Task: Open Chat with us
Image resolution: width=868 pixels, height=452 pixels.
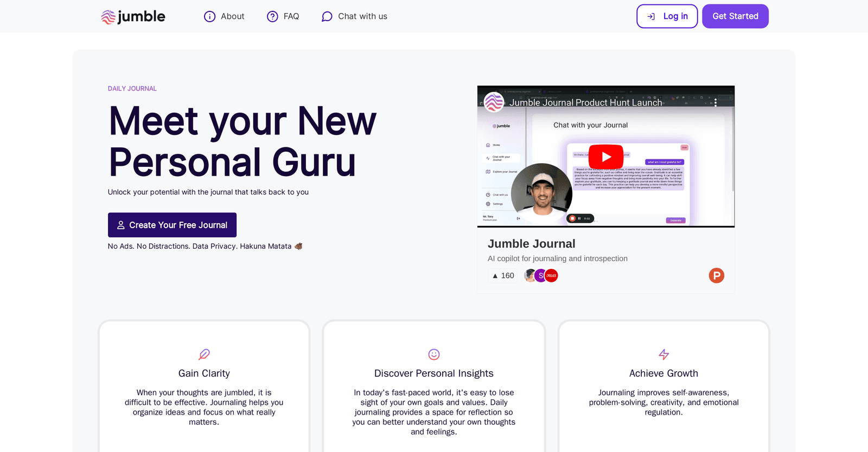Action: (354, 16)
